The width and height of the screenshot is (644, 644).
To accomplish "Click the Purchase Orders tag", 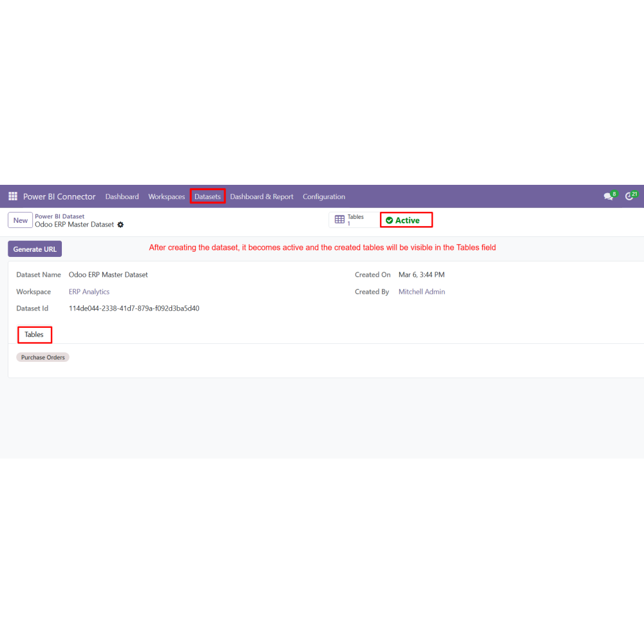I will 43,357.
